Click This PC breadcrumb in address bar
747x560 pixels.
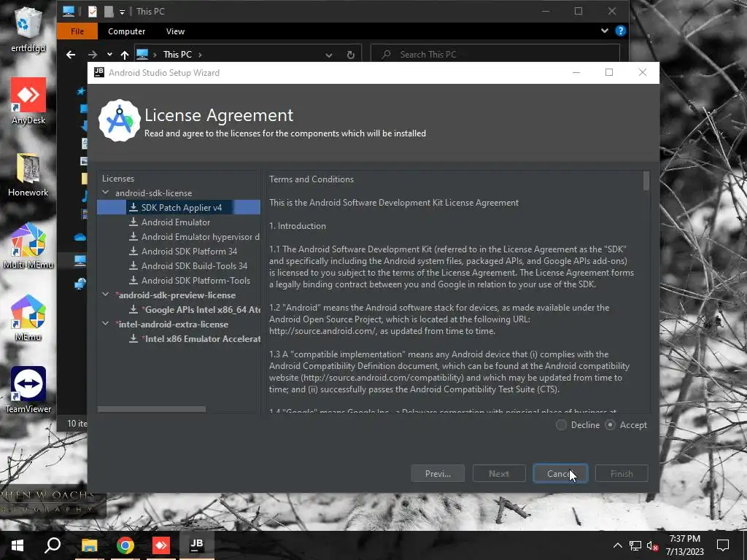[x=177, y=55]
